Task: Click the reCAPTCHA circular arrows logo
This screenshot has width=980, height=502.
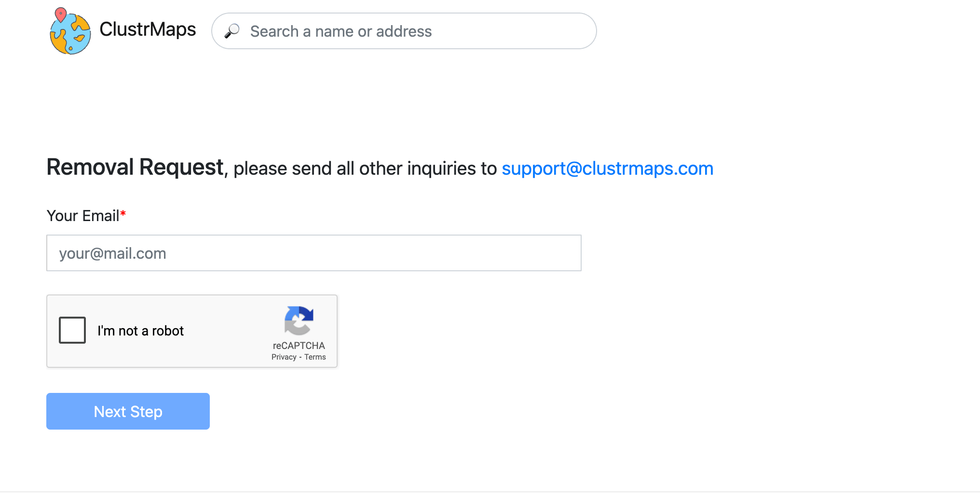Action: point(299,321)
